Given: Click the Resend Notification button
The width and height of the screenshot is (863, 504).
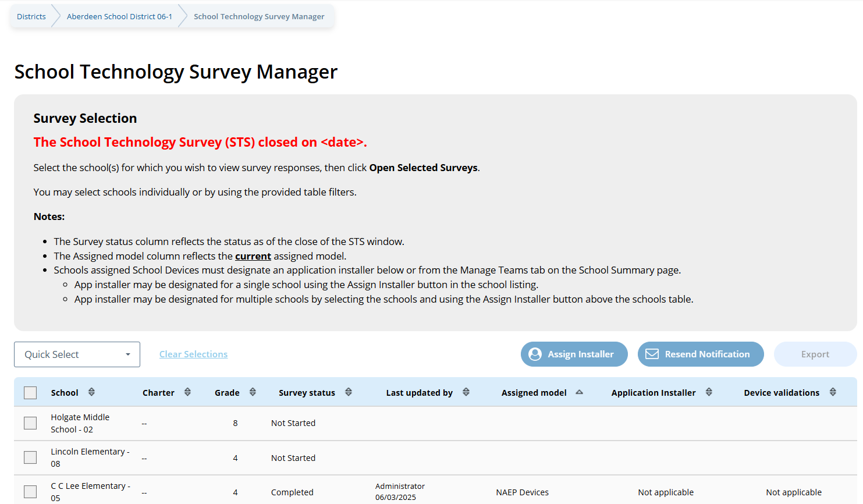Looking at the screenshot, I should click(x=700, y=354).
